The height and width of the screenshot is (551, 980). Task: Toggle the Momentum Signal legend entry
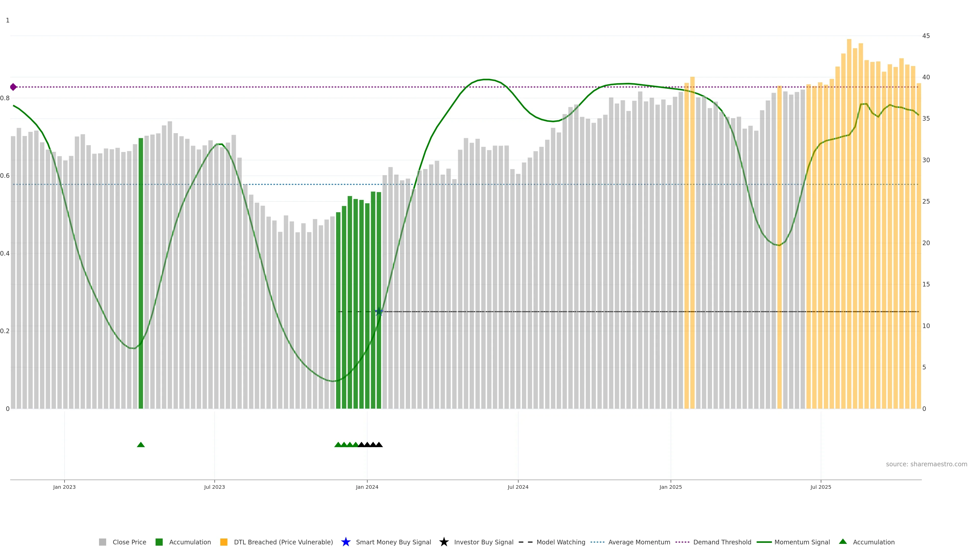[802, 542]
